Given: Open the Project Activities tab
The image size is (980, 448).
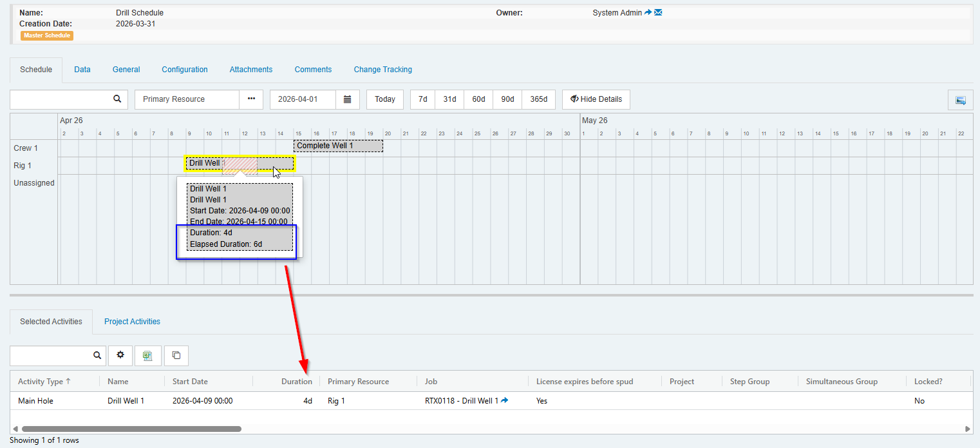Looking at the screenshot, I should click(x=132, y=322).
